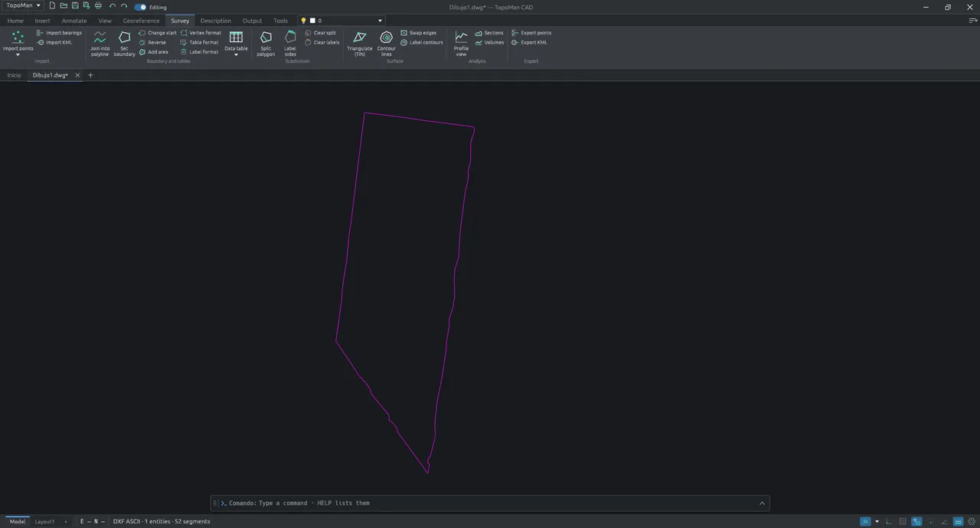Activate Split polygon tool
The height and width of the screenshot is (528, 980).
coord(266,44)
